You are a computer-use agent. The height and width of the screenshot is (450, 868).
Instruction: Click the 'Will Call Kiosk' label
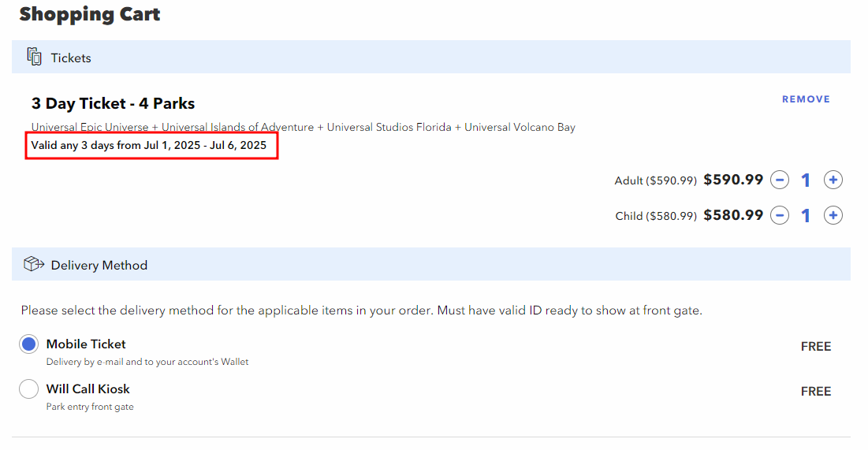pos(88,389)
